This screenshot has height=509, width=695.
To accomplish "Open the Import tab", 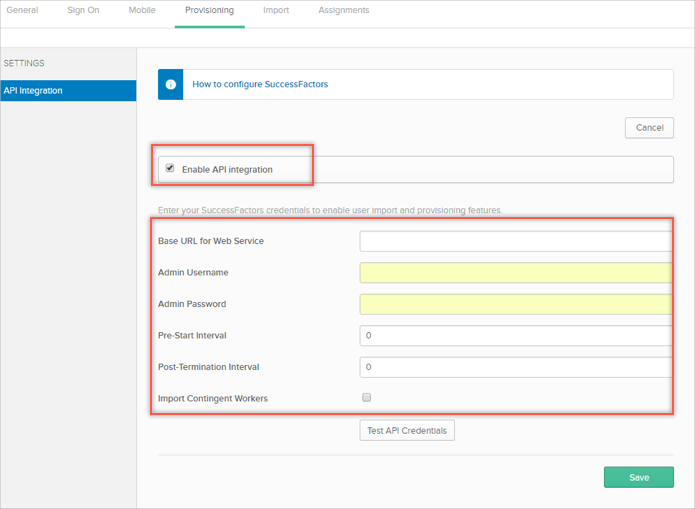I will tap(276, 11).
